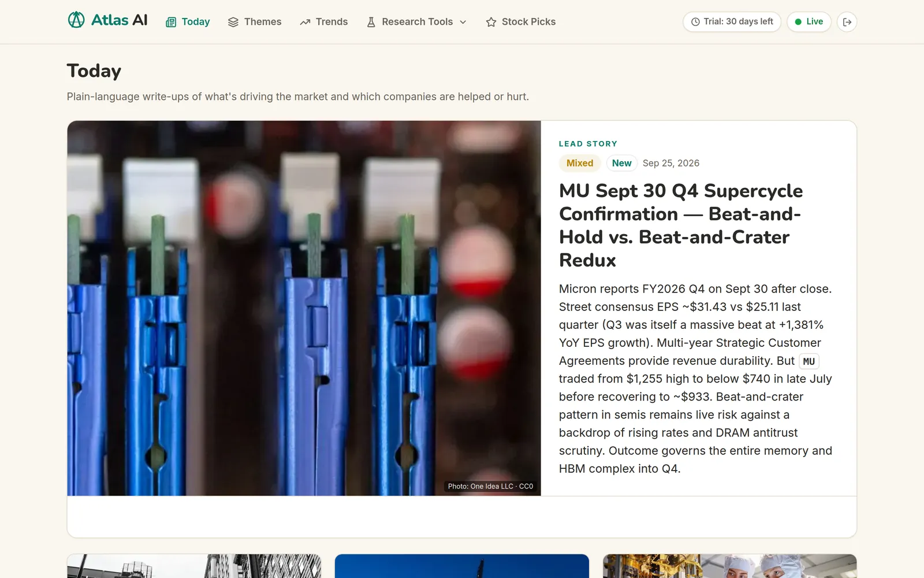Click the Sep 25, 2026 date
The height and width of the screenshot is (578, 924).
click(x=671, y=163)
